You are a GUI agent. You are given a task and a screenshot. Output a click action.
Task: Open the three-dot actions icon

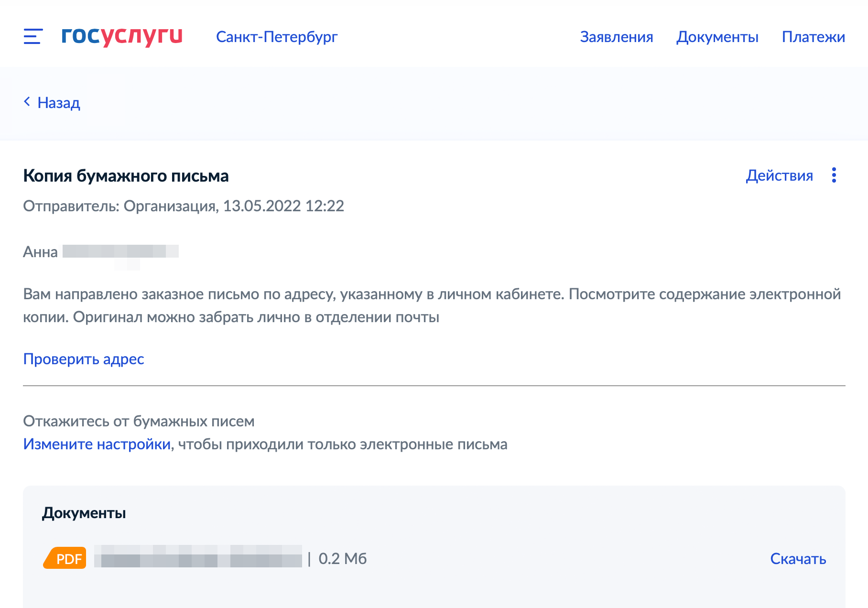834,175
